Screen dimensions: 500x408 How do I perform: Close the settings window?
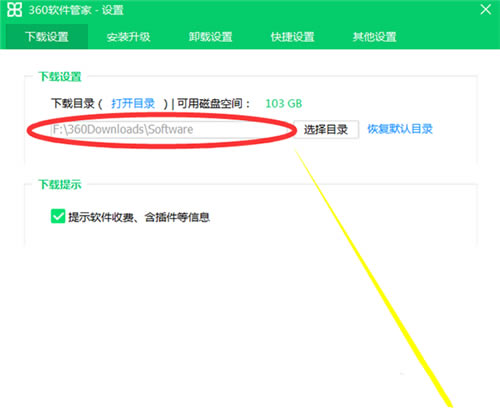point(486,9)
